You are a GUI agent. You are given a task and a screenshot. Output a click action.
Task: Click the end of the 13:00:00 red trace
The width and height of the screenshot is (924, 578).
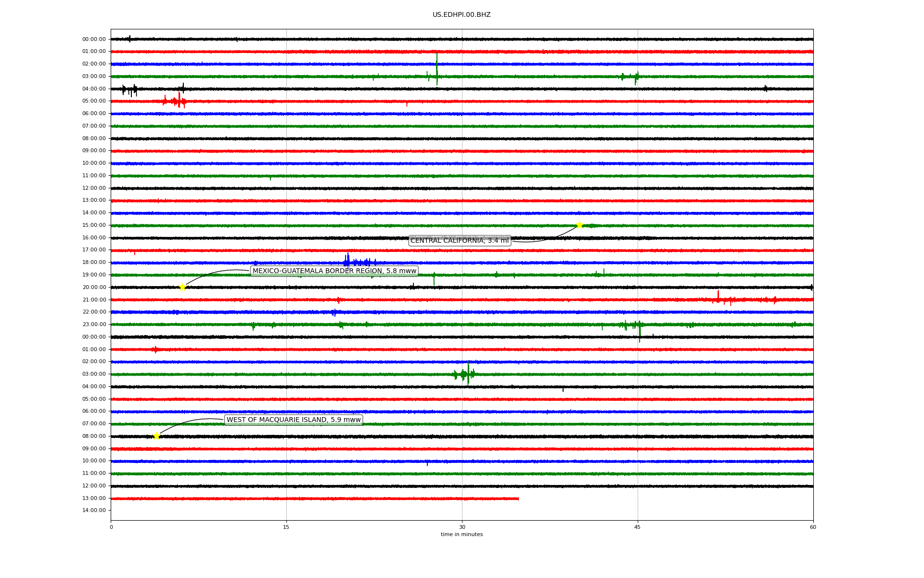pyautogui.click(x=518, y=499)
